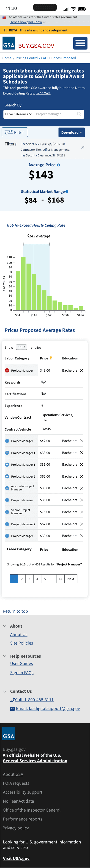Viewport: 90px width, 868px height.
Task: Remove the $48.00 Project Manager row
Action: (x=82, y=370)
